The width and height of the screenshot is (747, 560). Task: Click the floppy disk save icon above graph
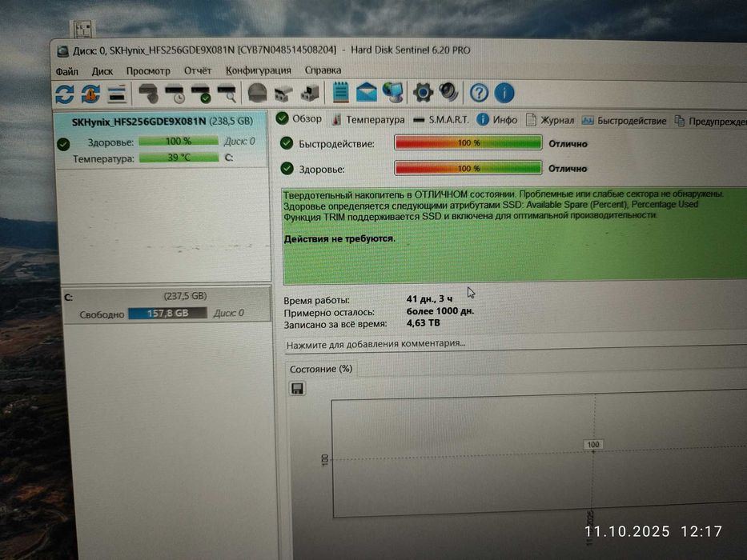[297, 389]
